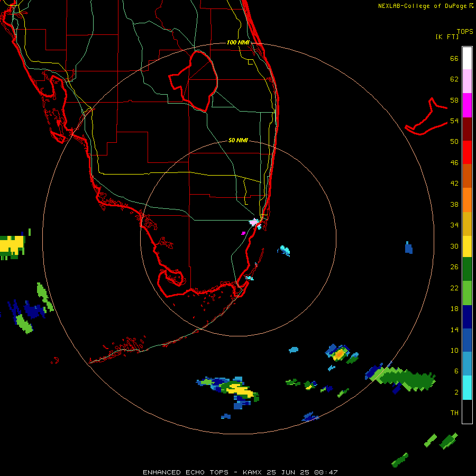This screenshot has width=476, height=476.
Task: Click the legend value 54
Action: pyautogui.click(x=454, y=121)
